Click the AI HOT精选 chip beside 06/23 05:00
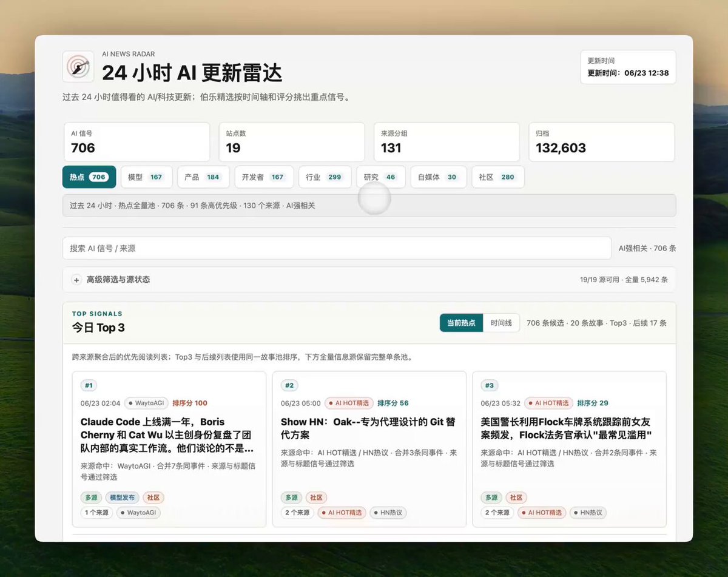728x577 pixels. coord(348,403)
